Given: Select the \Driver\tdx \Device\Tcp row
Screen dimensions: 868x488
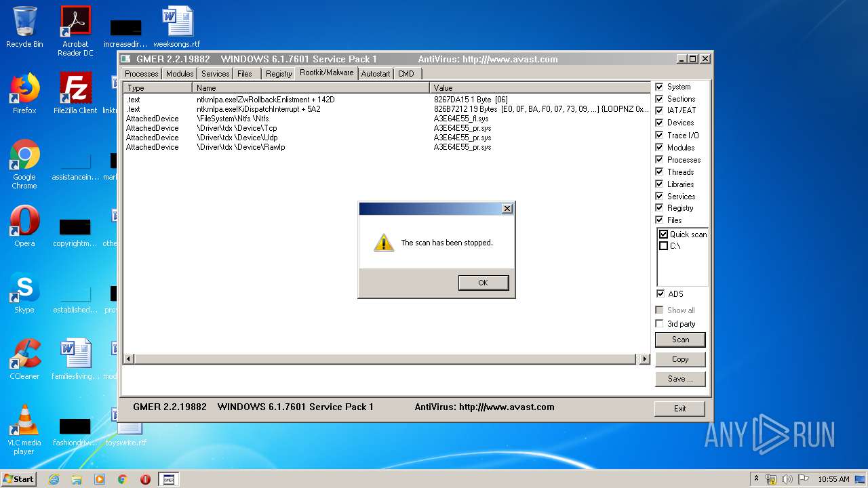Looking at the screenshot, I should pyautogui.click(x=387, y=128).
